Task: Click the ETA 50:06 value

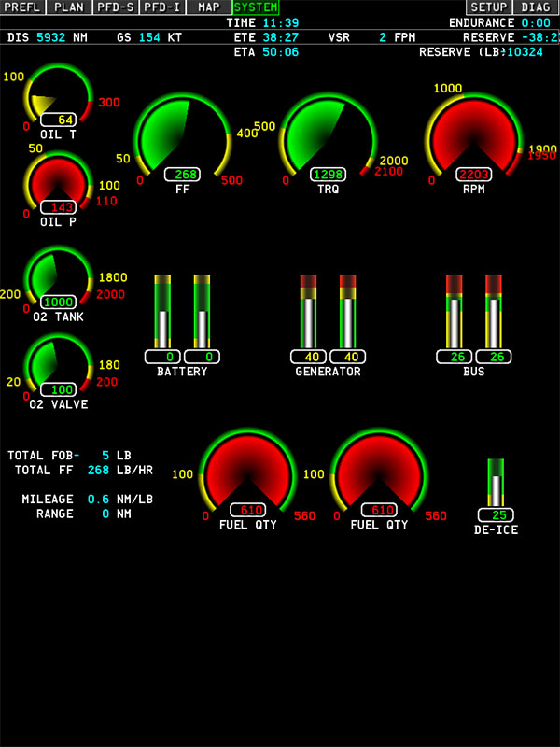Action: tap(281, 52)
